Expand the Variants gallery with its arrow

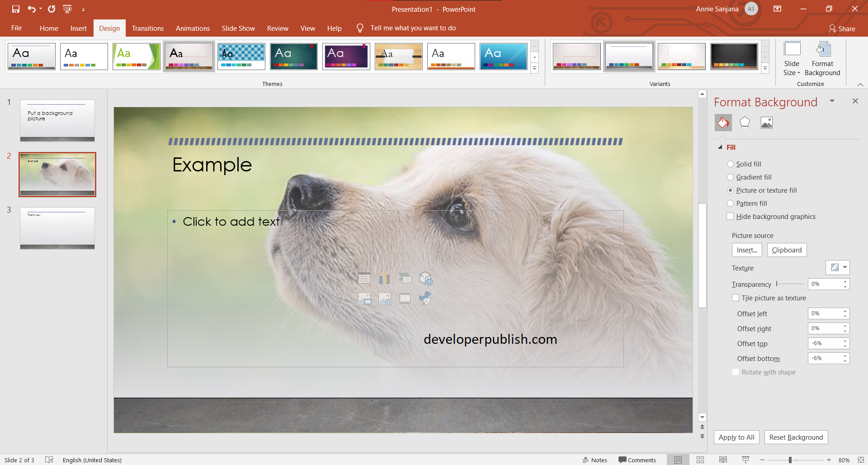765,68
